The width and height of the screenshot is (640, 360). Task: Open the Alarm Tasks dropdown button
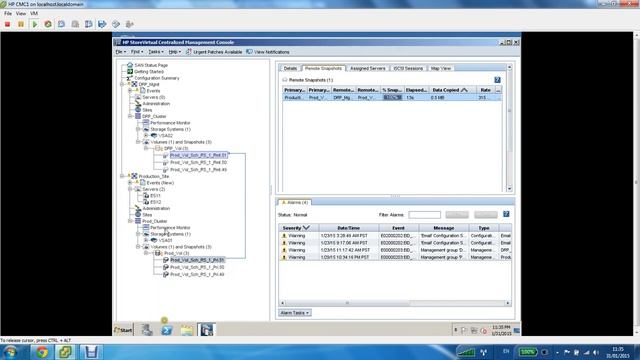(x=295, y=313)
